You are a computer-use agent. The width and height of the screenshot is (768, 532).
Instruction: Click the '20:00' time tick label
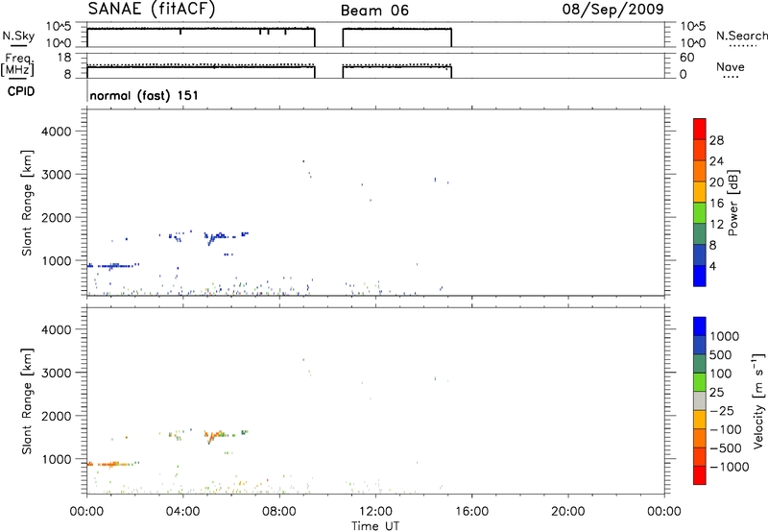tap(567, 512)
